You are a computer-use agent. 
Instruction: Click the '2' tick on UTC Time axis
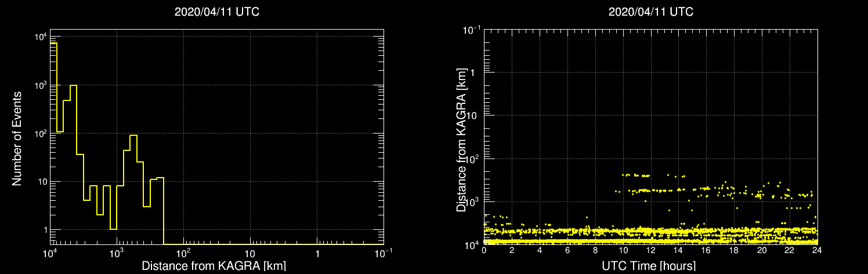(x=512, y=251)
